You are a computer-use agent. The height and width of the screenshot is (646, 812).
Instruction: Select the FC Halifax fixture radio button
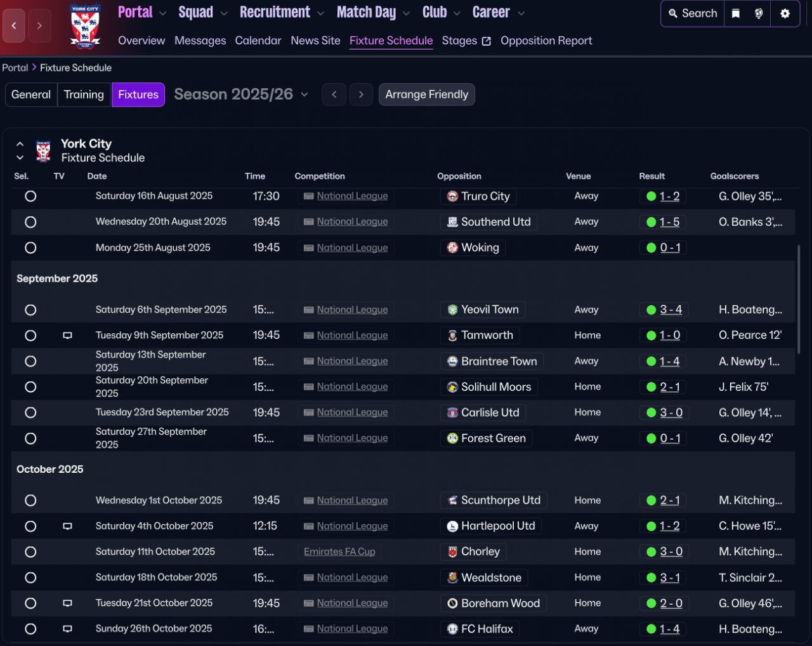click(30, 629)
